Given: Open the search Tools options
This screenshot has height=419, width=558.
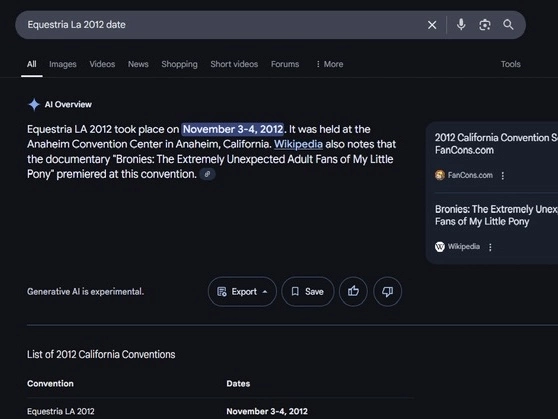Looking at the screenshot, I should [x=511, y=64].
